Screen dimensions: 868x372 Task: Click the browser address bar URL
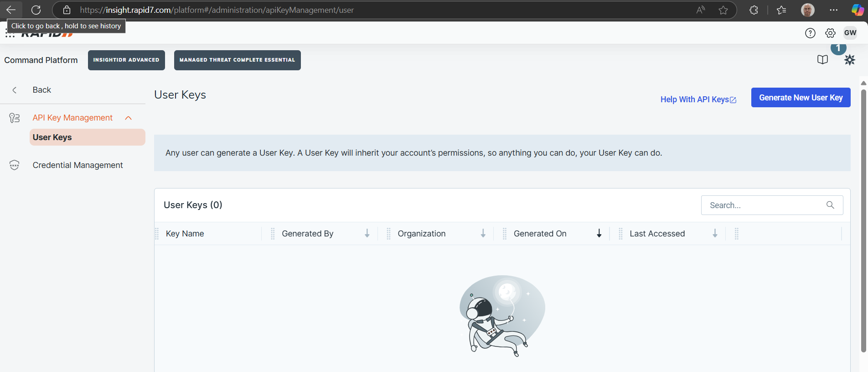point(217,10)
